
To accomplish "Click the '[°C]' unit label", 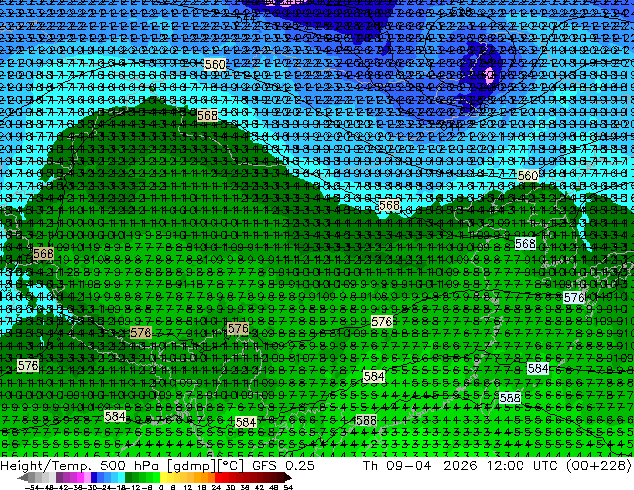I will 230,466.
